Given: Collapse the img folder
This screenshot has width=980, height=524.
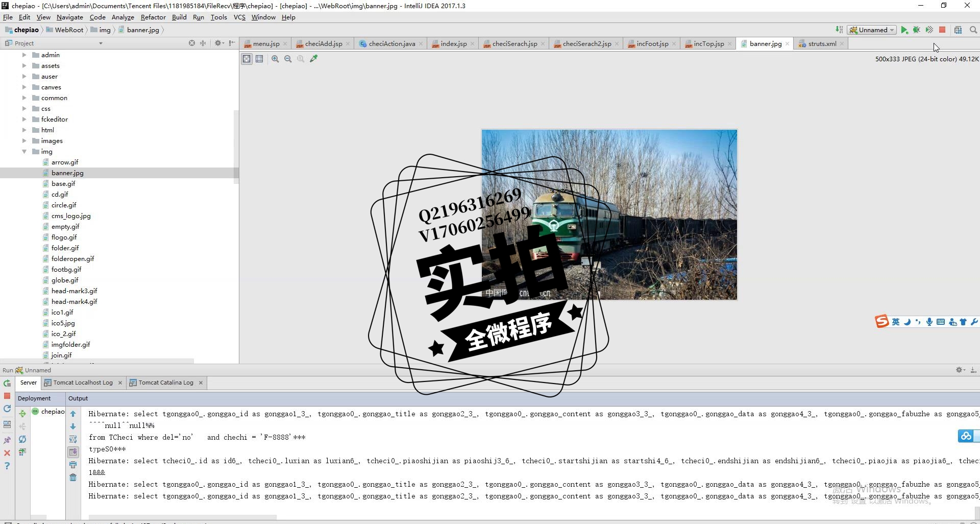Looking at the screenshot, I should (x=24, y=151).
